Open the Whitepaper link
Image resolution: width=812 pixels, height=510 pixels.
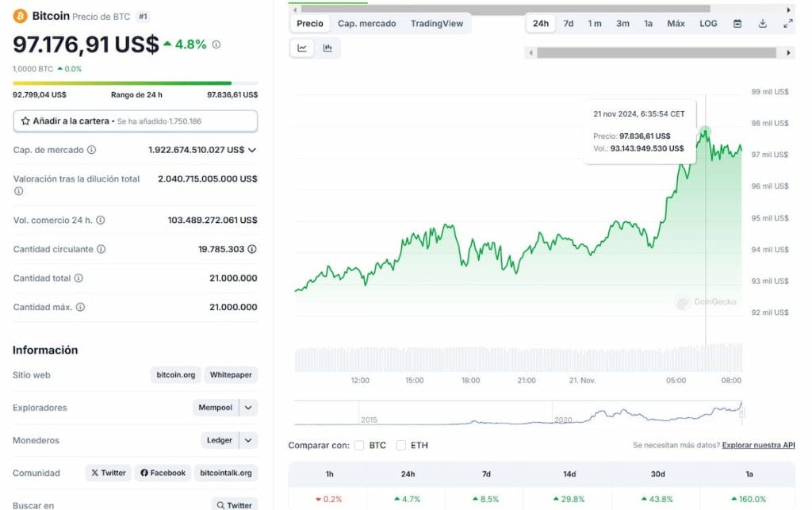231,375
